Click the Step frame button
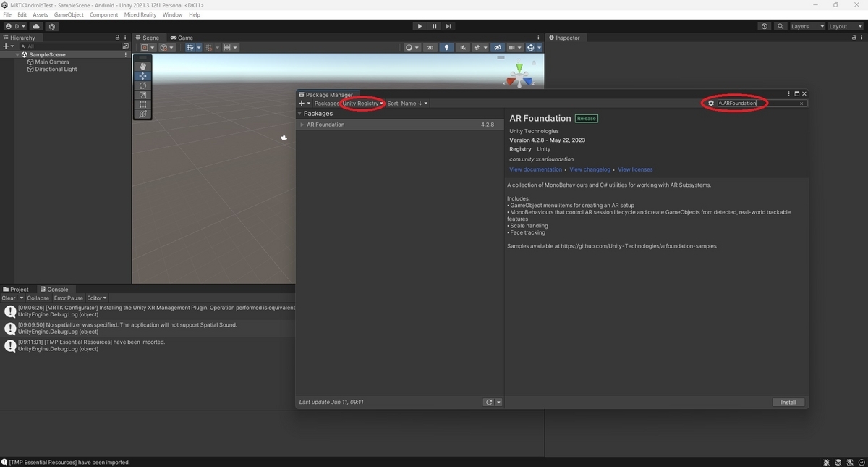The width and height of the screenshot is (868, 467). tap(448, 26)
